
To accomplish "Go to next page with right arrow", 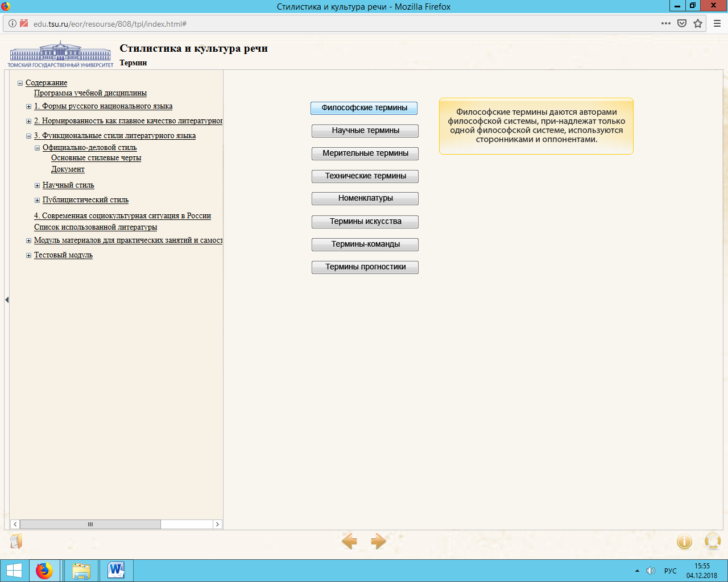I will coord(378,541).
